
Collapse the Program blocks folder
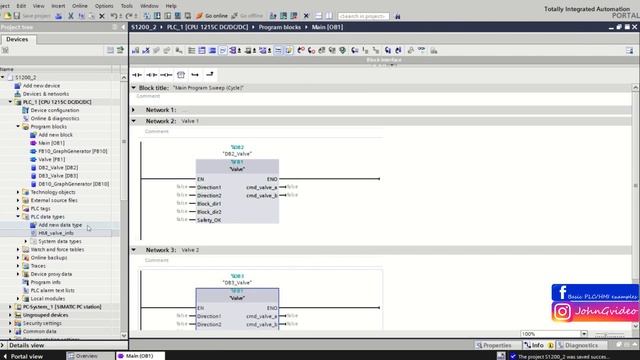18,127
